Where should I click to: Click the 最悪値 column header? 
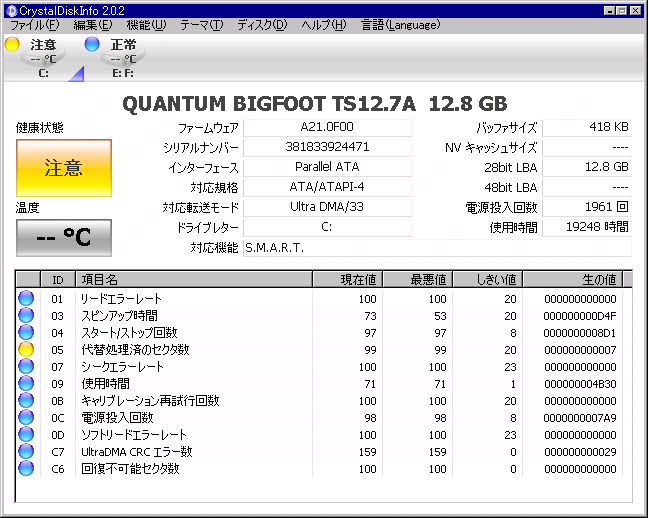tap(418, 279)
